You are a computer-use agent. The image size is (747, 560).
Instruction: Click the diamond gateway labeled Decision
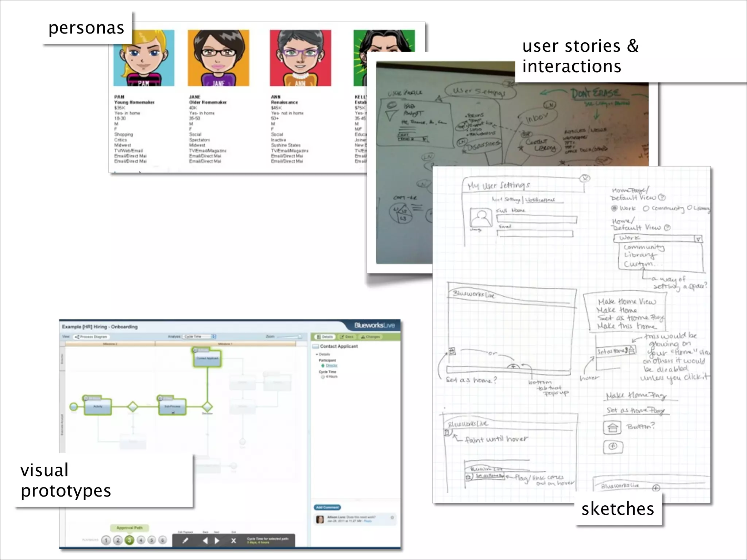207,406
